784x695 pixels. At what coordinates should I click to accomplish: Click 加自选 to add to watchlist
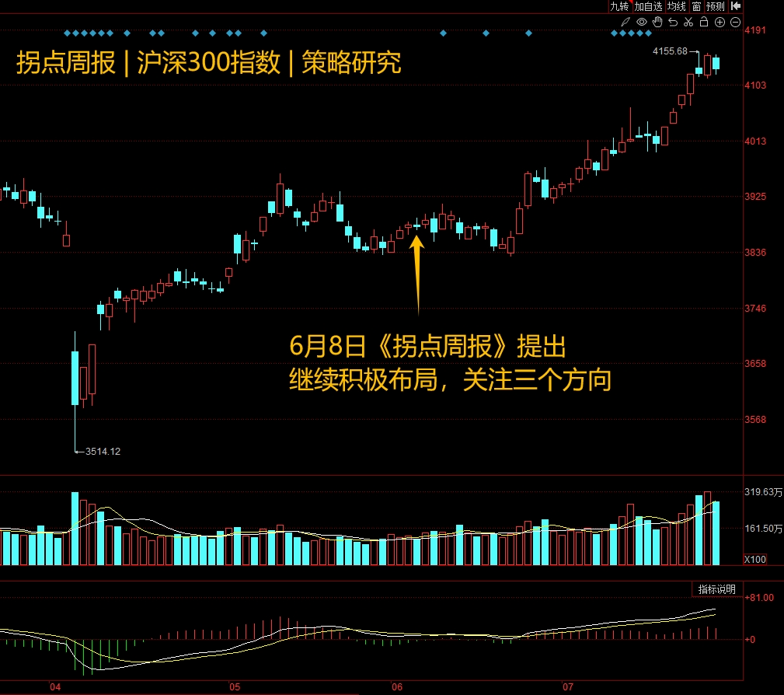tap(649, 6)
